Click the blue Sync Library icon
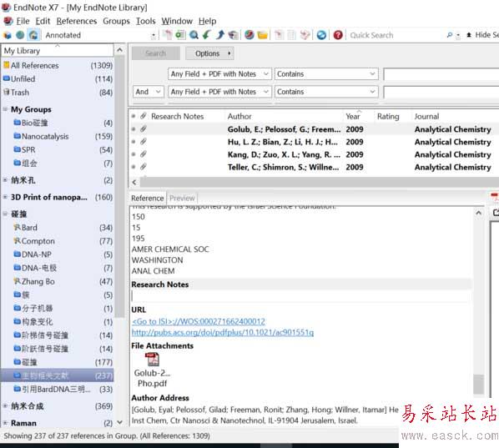The image size is (499, 448). 321,35
